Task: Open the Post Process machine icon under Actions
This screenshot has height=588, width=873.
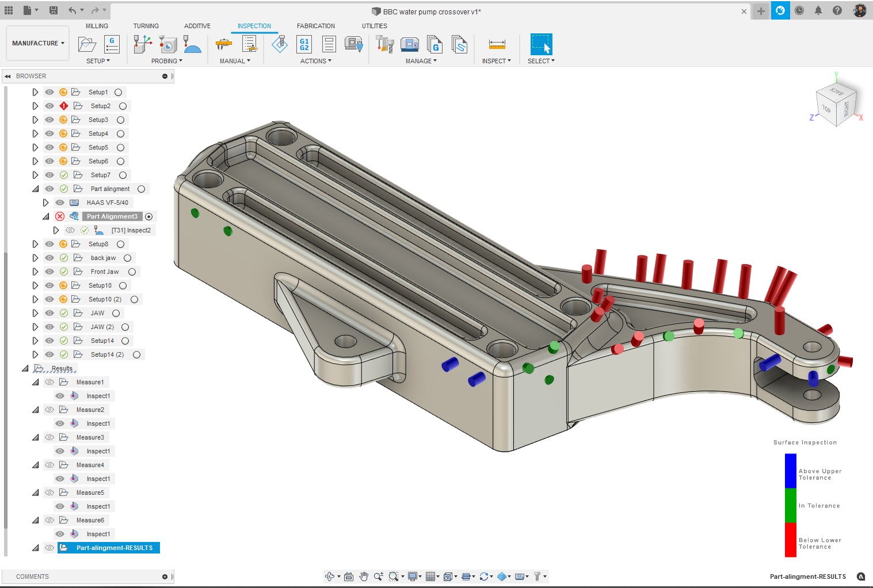Action: point(354,44)
